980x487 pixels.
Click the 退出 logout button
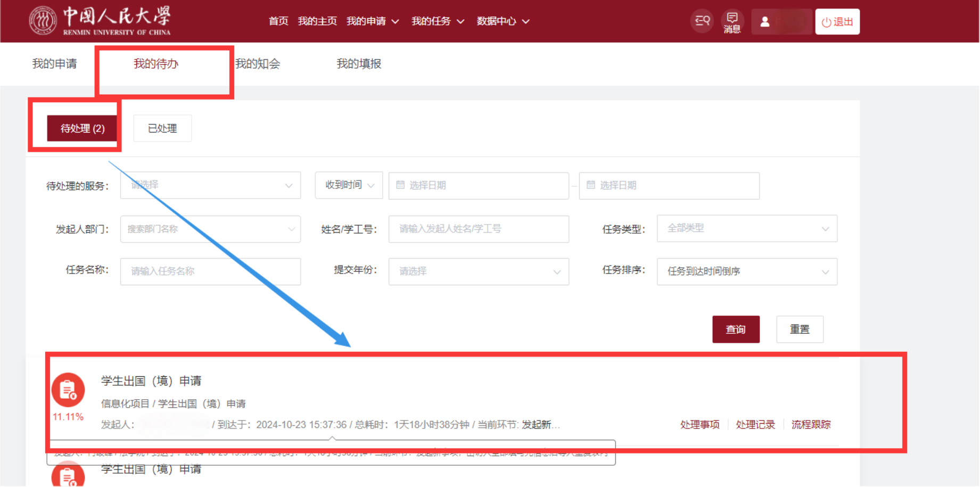pyautogui.click(x=837, y=22)
